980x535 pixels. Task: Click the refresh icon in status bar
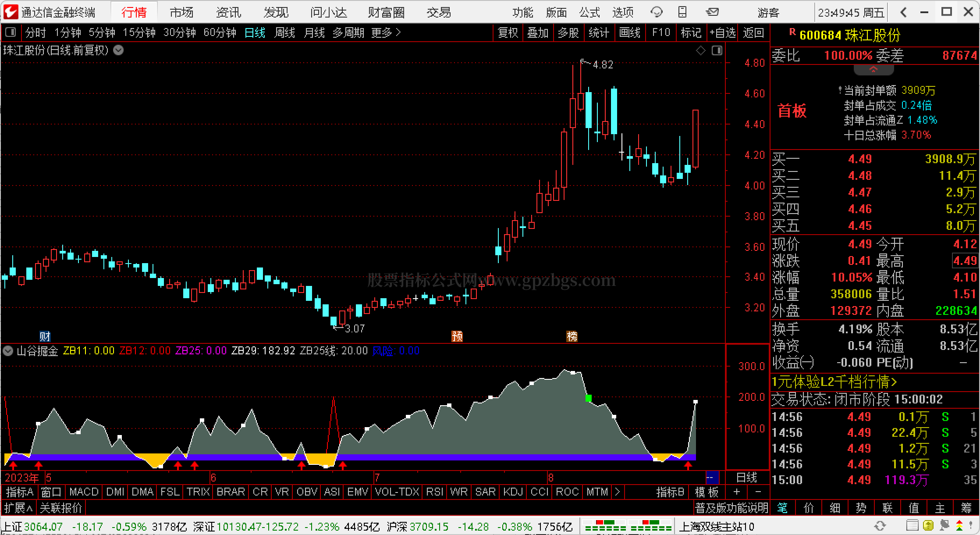click(x=880, y=525)
